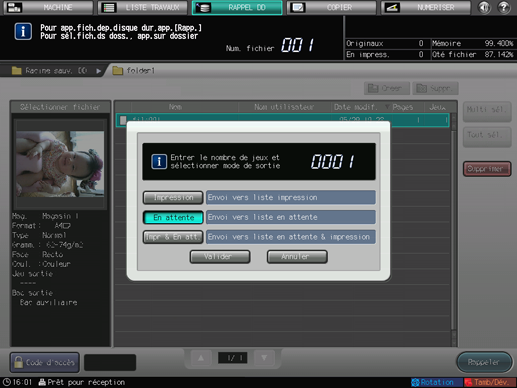
Task: Click the Créer folder button
Action: 387,88
